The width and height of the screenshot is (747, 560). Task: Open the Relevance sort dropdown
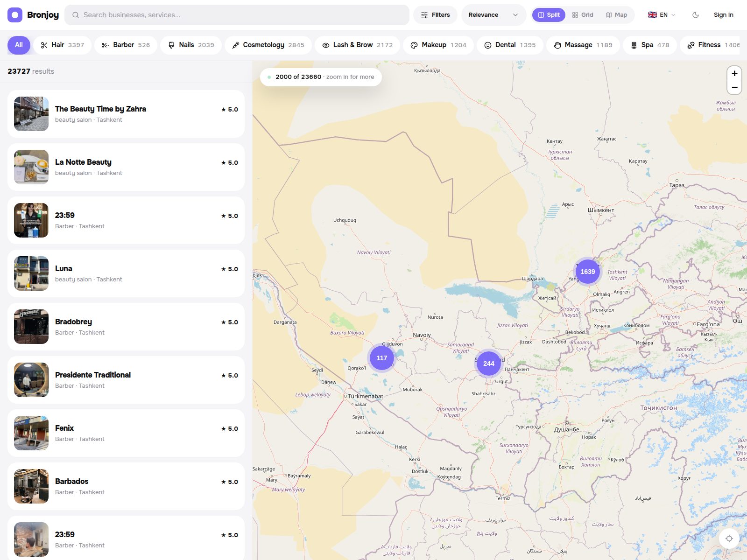click(x=493, y=15)
